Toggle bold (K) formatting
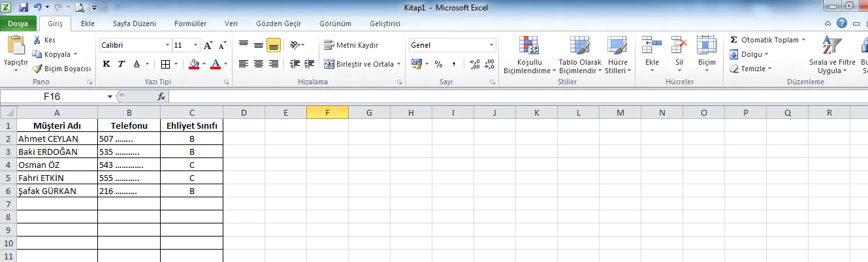This screenshot has height=262, width=868. click(x=106, y=64)
